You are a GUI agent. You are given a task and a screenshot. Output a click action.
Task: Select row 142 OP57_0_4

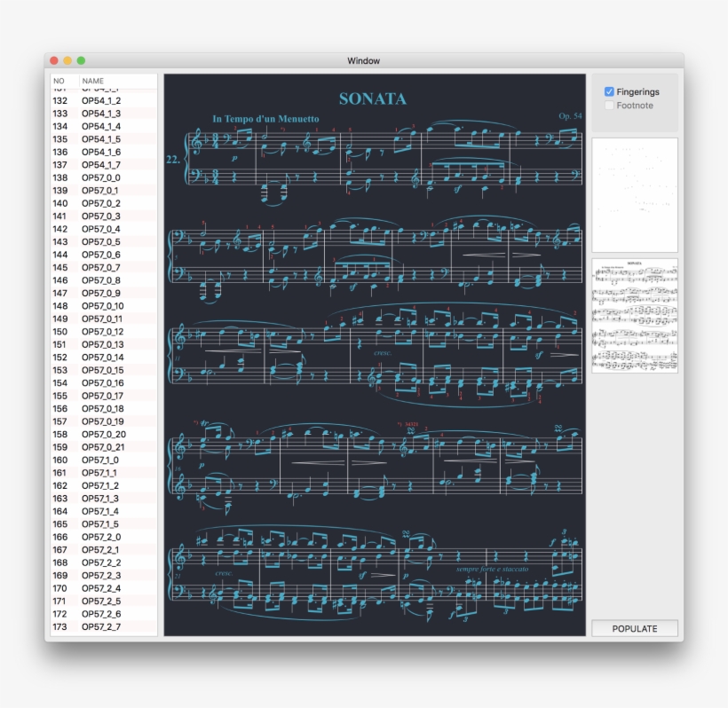104,229
